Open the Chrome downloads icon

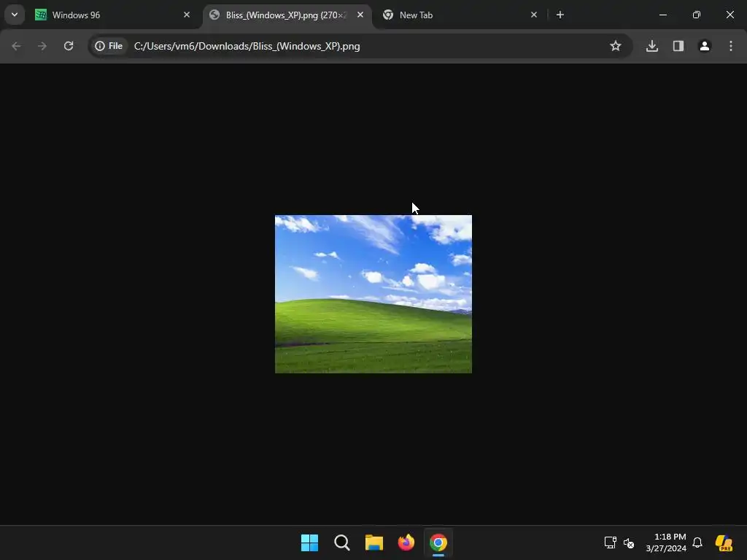(x=652, y=46)
